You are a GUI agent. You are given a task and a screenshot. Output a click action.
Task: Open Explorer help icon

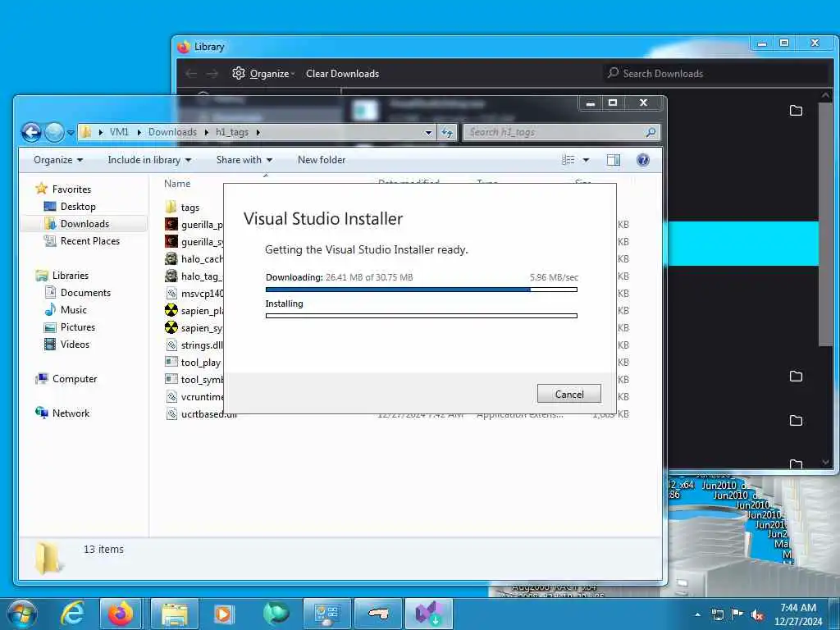click(642, 160)
